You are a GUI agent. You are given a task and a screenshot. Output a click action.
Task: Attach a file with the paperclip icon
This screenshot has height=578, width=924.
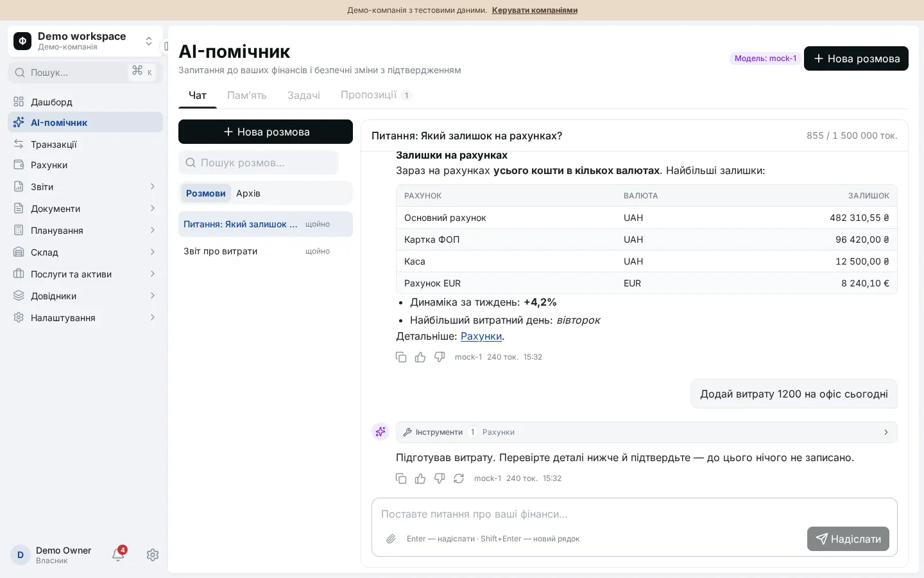point(391,539)
